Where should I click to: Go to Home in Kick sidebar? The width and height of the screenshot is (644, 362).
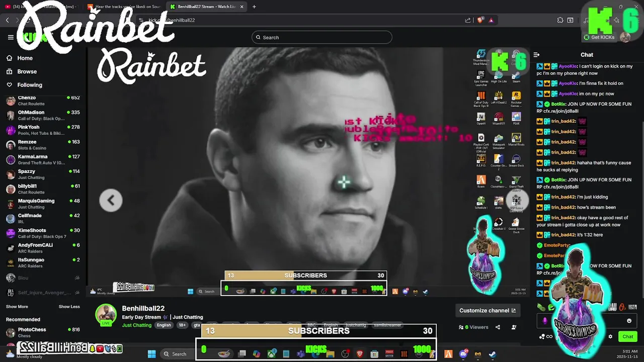tap(25, 58)
